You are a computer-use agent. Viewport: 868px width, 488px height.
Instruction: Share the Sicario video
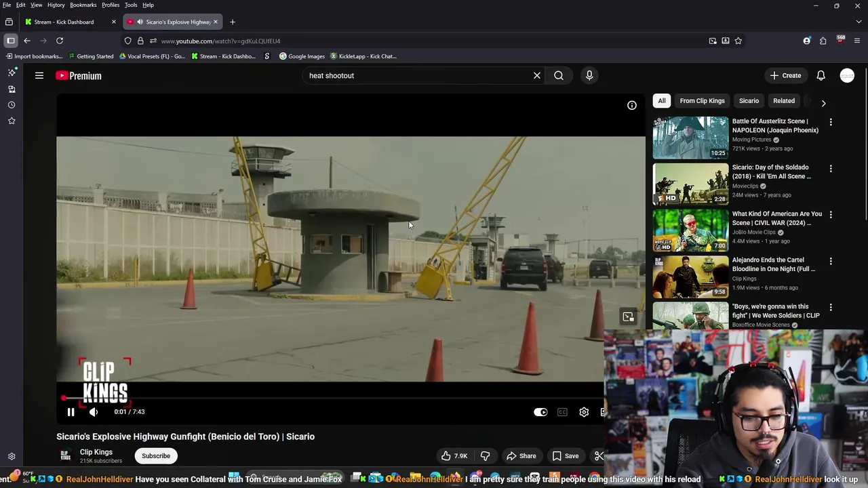point(521,456)
